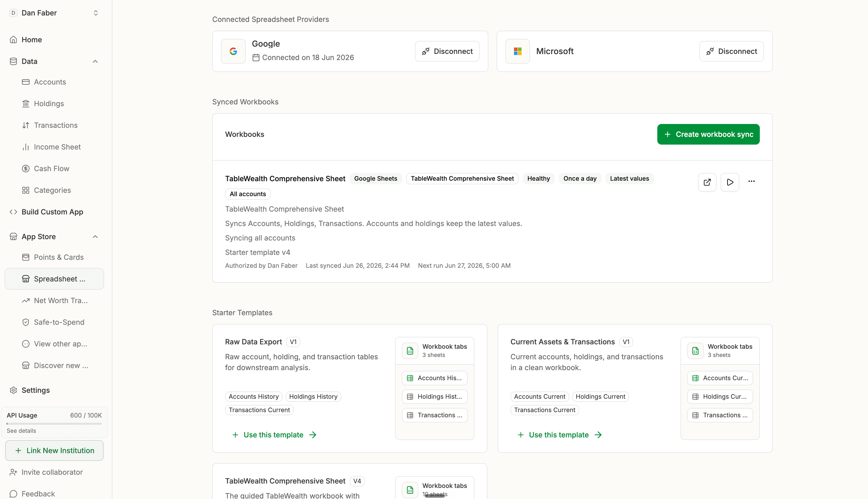This screenshot has height=499, width=868.
Task: Open Cash Flow page
Action: coord(52,169)
